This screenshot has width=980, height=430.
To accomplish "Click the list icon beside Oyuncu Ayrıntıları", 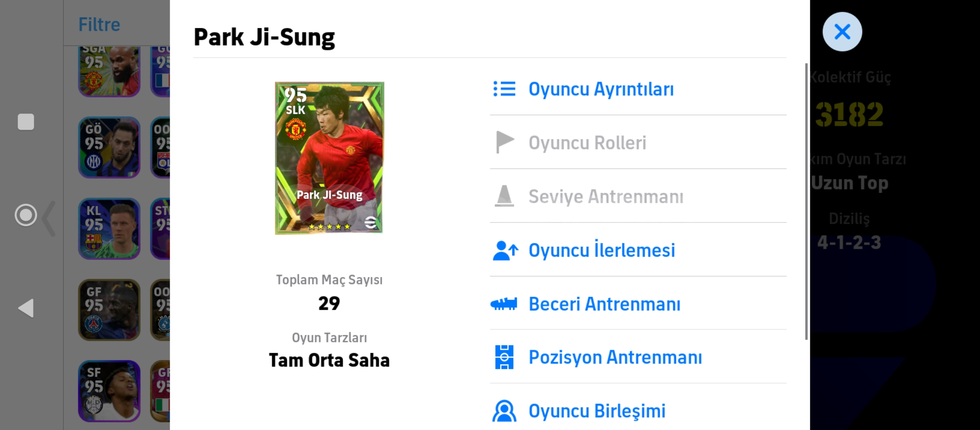I will point(504,89).
